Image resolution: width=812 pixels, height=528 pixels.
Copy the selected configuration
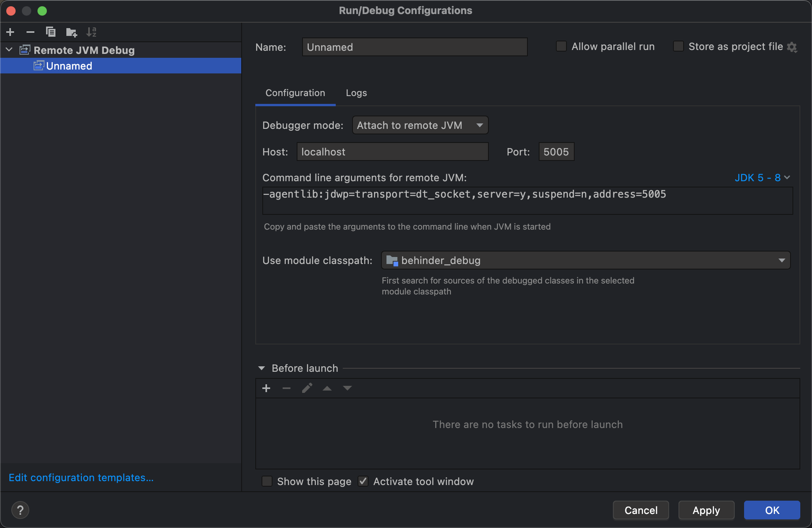[51, 32]
